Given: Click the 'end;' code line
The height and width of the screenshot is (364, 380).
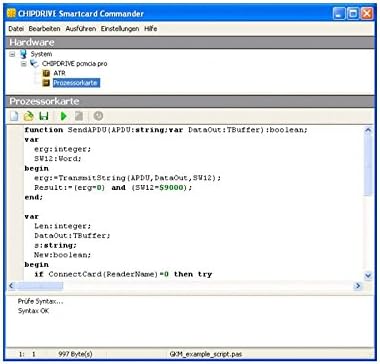Looking at the screenshot, I should coord(34,197).
